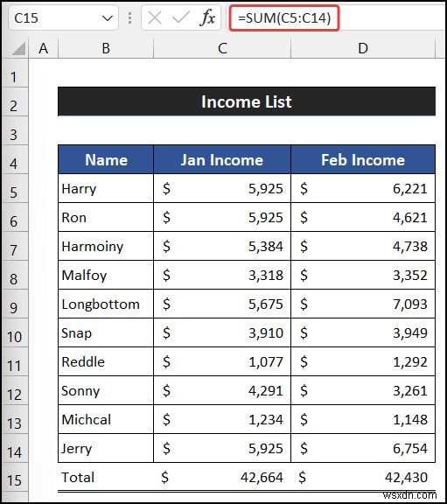Click the Select All corner triangle
The image size is (447, 504).
click(x=18, y=48)
